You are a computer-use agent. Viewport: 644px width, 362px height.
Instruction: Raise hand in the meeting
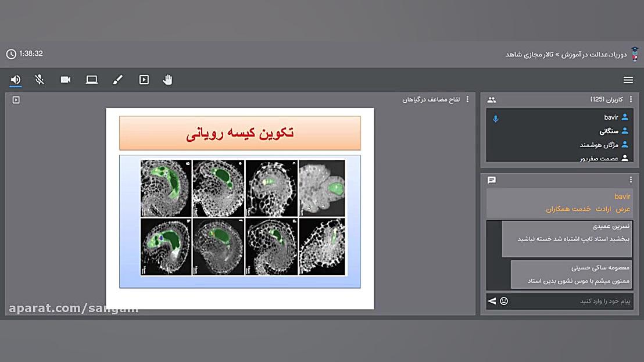168,80
